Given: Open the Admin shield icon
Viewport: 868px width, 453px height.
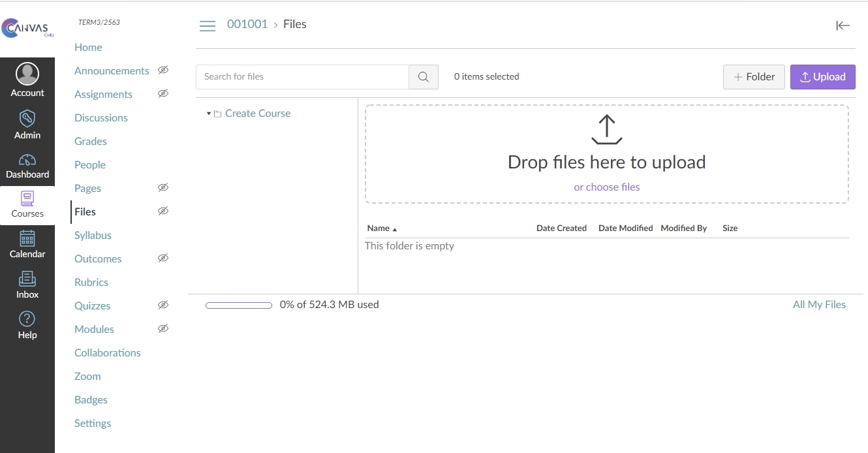Looking at the screenshot, I should (x=27, y=119).
